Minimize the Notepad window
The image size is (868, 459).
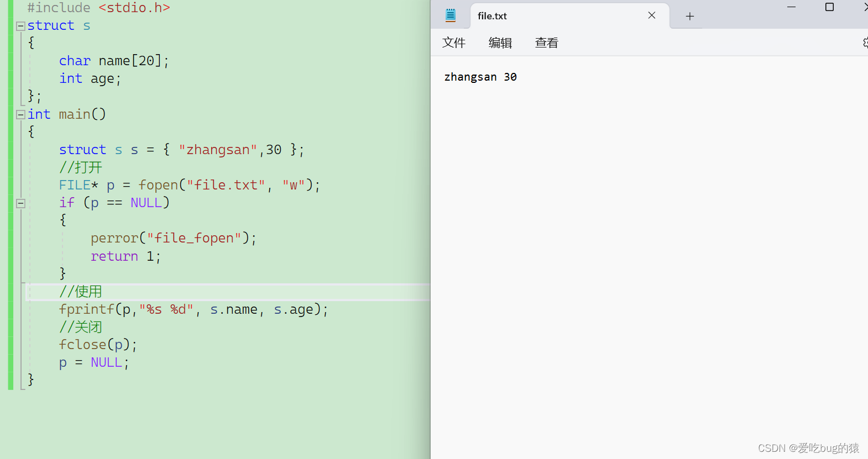click(x=791, y=7)
